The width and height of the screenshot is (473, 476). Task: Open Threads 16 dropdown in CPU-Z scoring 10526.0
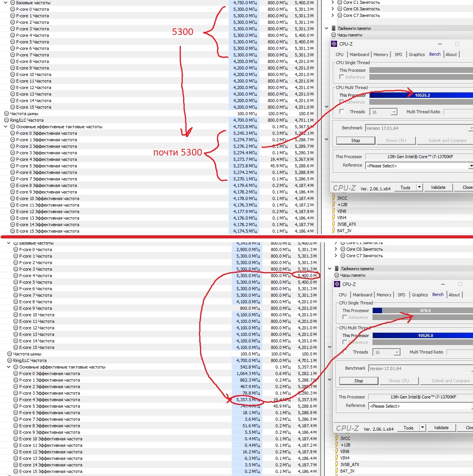click(x=386, y=352)
